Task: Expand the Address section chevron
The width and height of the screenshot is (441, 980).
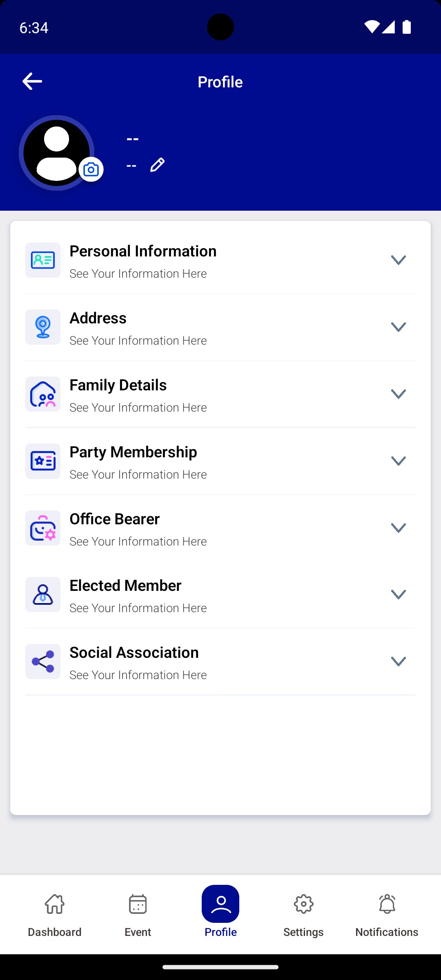Action: tap(398, 327)
